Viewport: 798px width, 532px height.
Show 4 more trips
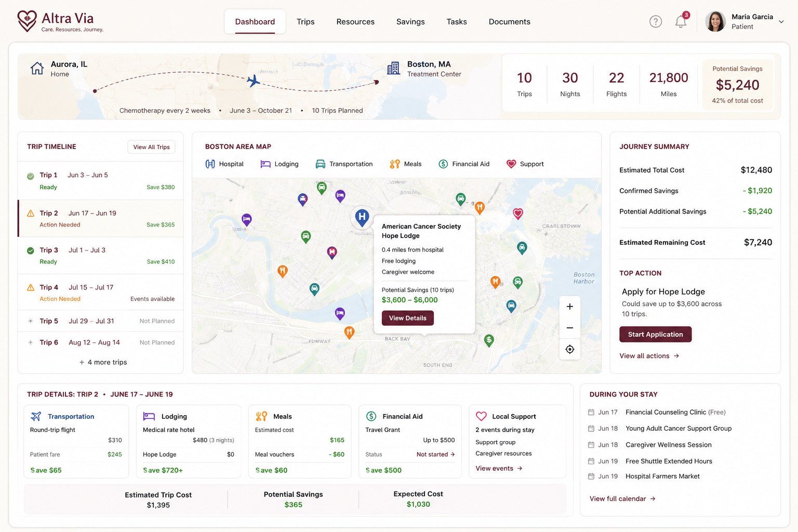coord(103,362)
